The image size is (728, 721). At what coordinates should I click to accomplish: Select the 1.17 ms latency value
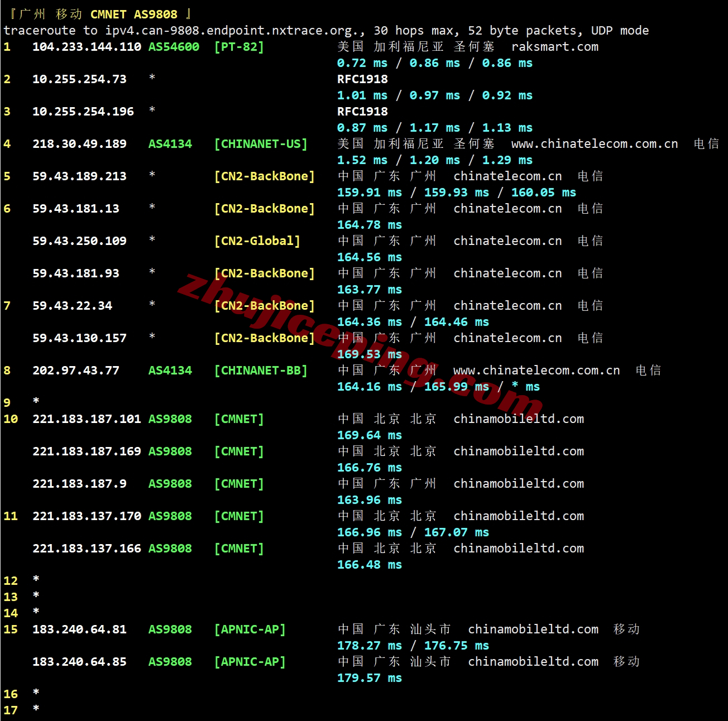pyautogui.click(x=435, y=128)
